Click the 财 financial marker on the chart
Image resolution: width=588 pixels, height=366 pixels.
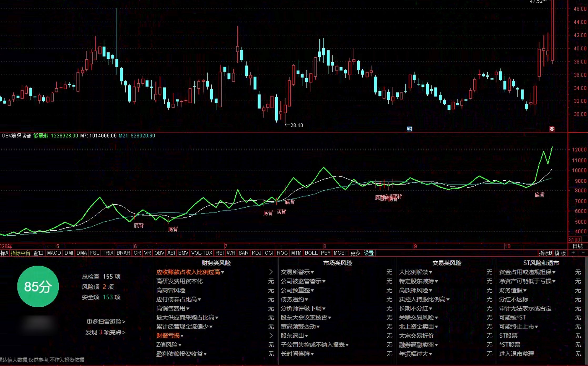[409, 129]
